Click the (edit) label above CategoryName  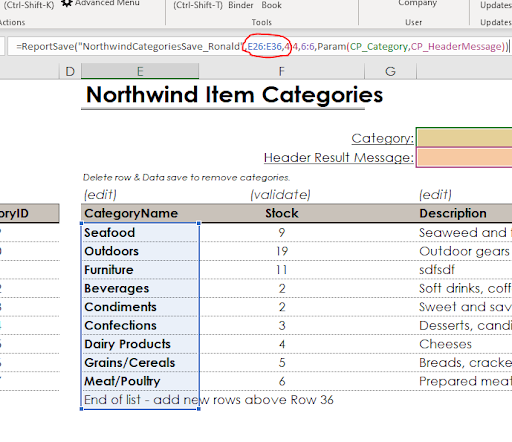100,194
